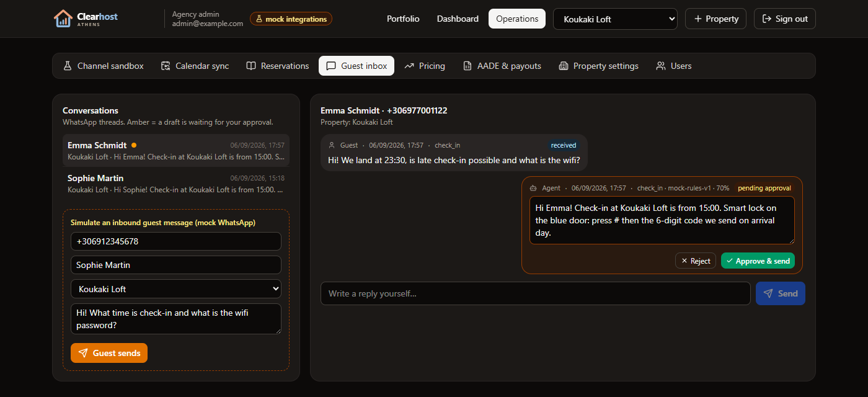Send the manual reply with the Send button
Image resolution: width=868 pixels, height=397 pixels.
pyautogui.click(x=781, y=293)
